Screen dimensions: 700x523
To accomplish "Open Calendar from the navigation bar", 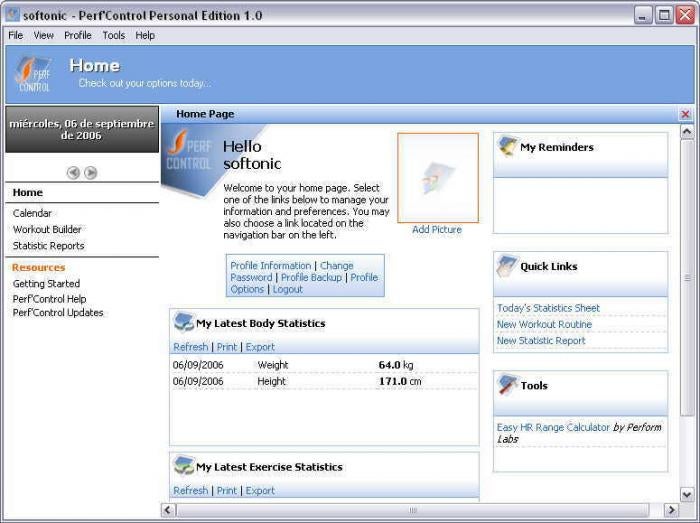I will click(x=32, y=213).
